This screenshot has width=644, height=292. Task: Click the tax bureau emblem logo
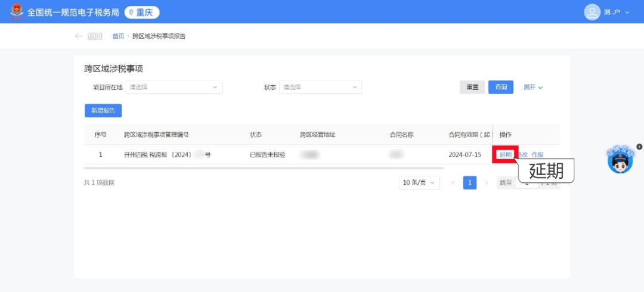pyautogui.click(x=17, y=12)
